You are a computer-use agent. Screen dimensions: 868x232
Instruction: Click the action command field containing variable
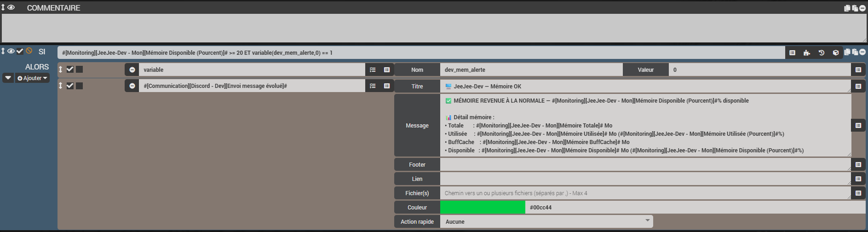click(252, 70)
